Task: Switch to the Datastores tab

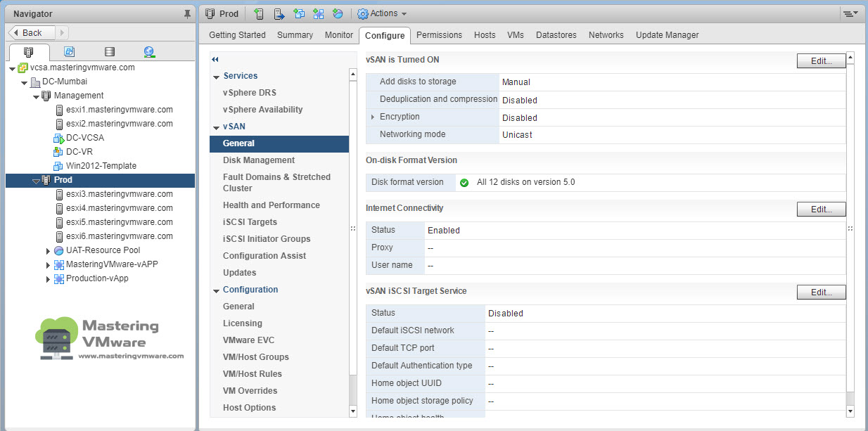Action: tap(556, 35)
